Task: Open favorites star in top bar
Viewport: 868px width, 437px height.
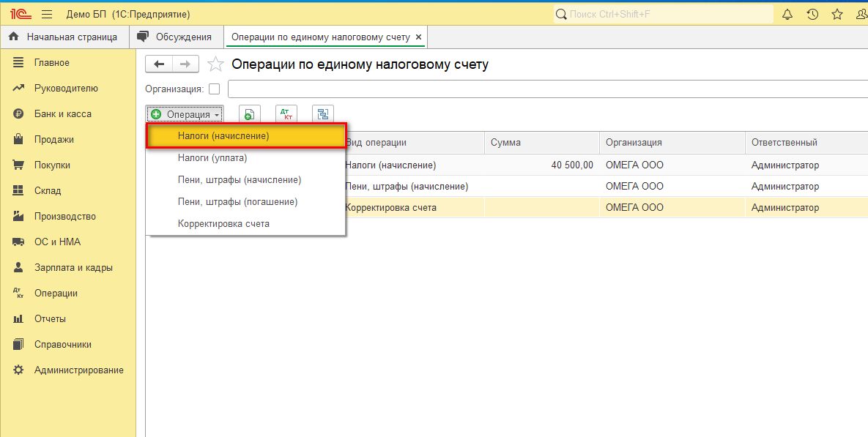Action: pyautogui.click(x=837, y=15)
